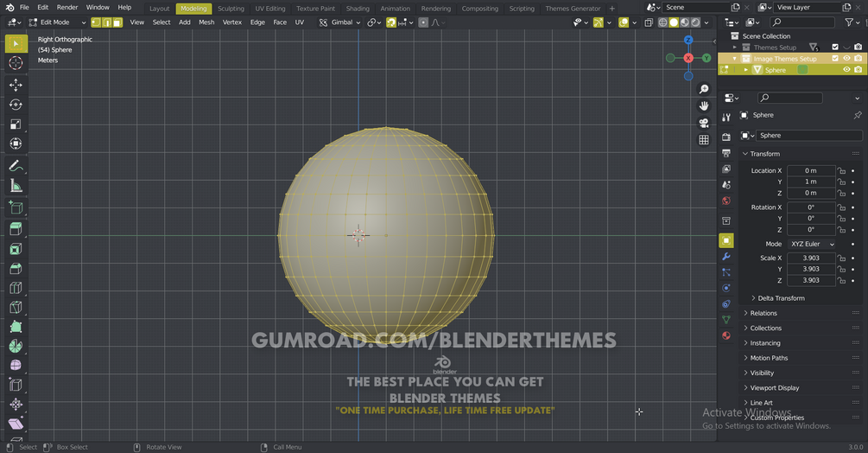Switch perspective/orthographic grid icon
This screenshot has width=868, height=453.
click(x=704, y=140)
